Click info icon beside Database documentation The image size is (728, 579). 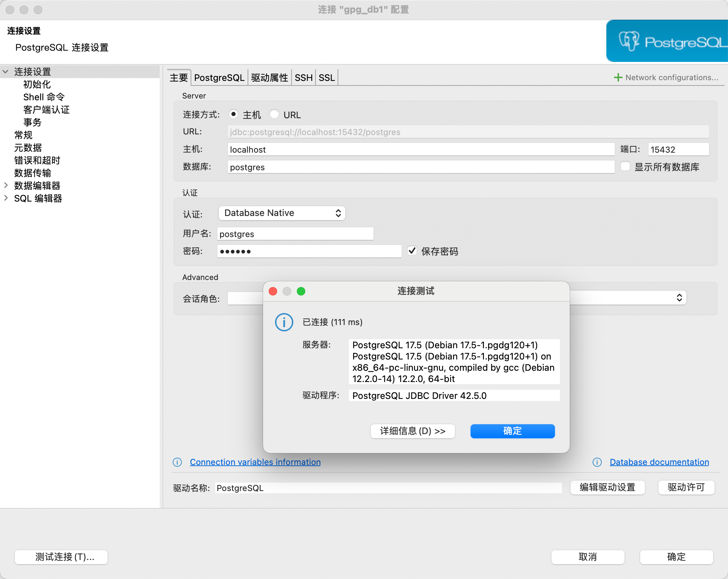(597, 462)
